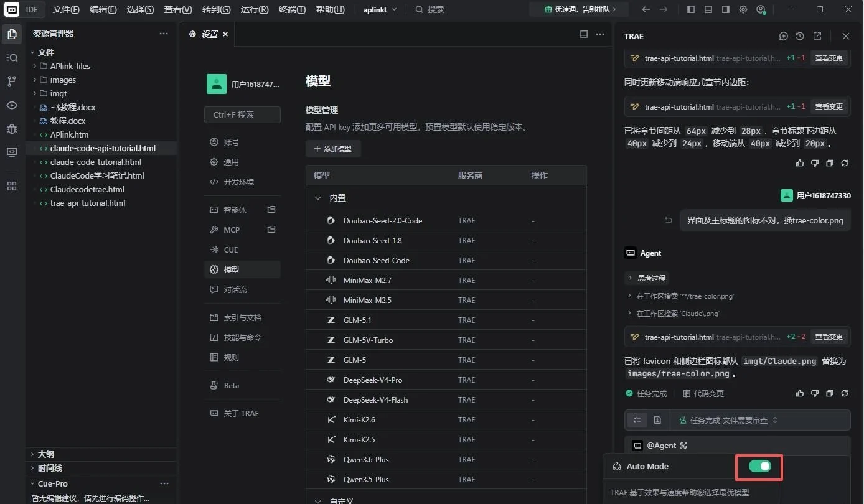This screenshot has width=864, height=504.
Task: Click thumbs down beside 任务完成
Action: point(815,393)
